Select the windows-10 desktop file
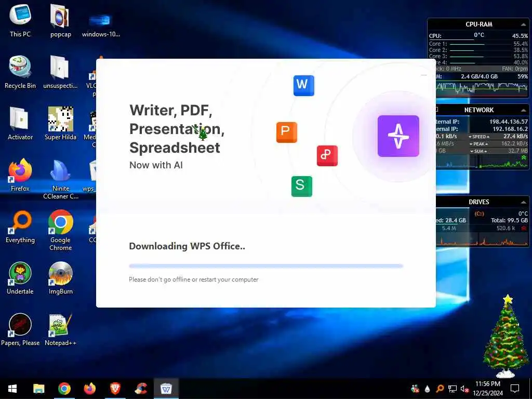 coord(101,24)
